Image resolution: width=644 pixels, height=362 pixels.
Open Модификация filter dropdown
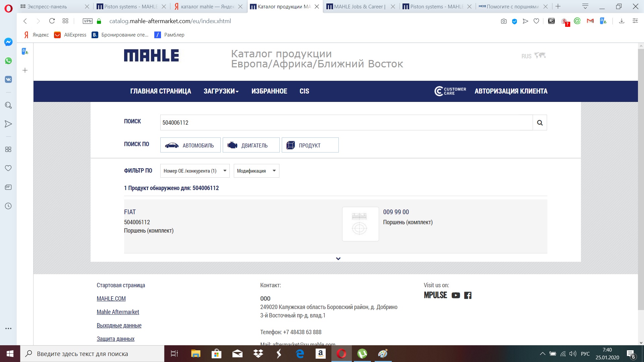tap(256, 171)
